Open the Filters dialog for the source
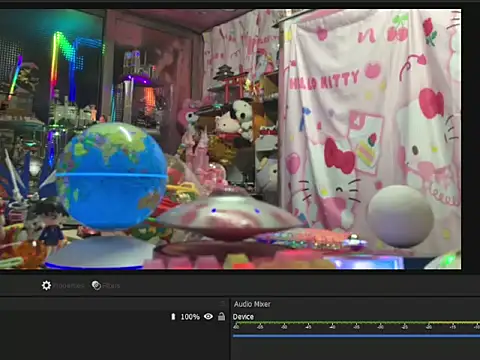 click(x=106, y=286)
